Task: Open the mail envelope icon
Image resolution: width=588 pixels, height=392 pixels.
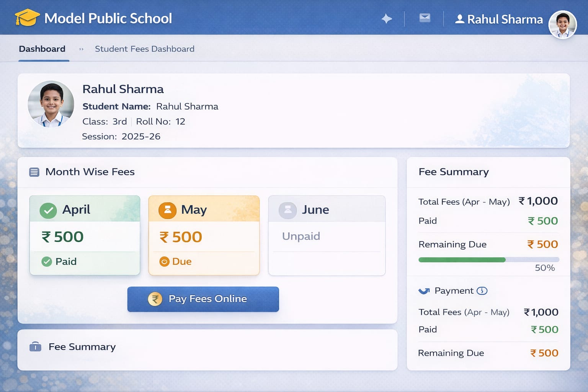Action: [x=425, y=18]
